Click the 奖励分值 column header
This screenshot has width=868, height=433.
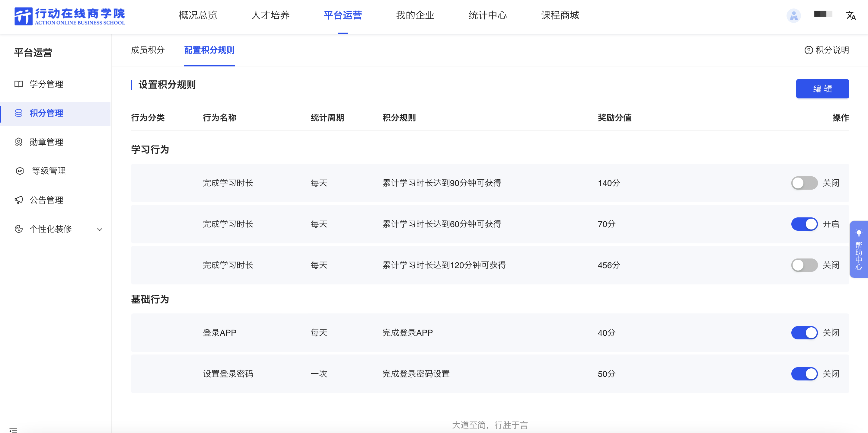click(614, 118)
